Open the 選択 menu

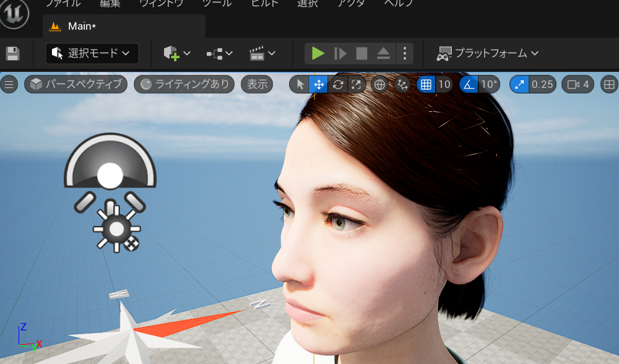click(x=308, y=4)
